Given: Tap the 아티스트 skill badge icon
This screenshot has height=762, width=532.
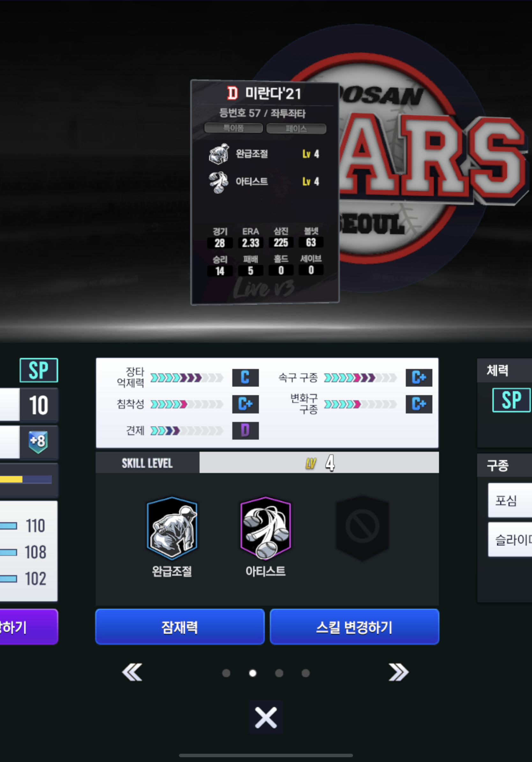Looking at the screenshot, I should tap(265, 528).
